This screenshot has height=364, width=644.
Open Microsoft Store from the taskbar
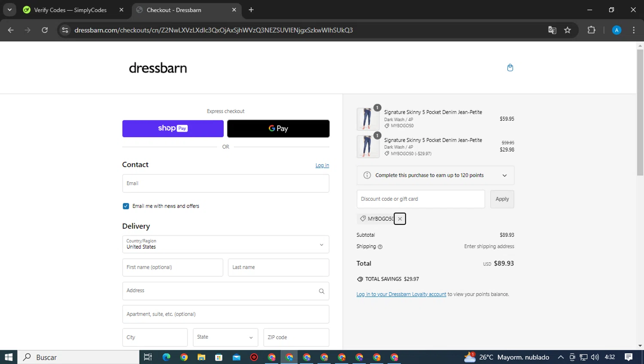pyautogui.click(x=219, y=357)
